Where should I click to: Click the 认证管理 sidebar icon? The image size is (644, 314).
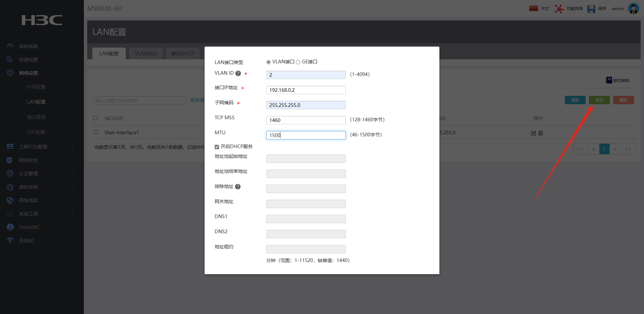pyautogui.click(x=10, y=173)
